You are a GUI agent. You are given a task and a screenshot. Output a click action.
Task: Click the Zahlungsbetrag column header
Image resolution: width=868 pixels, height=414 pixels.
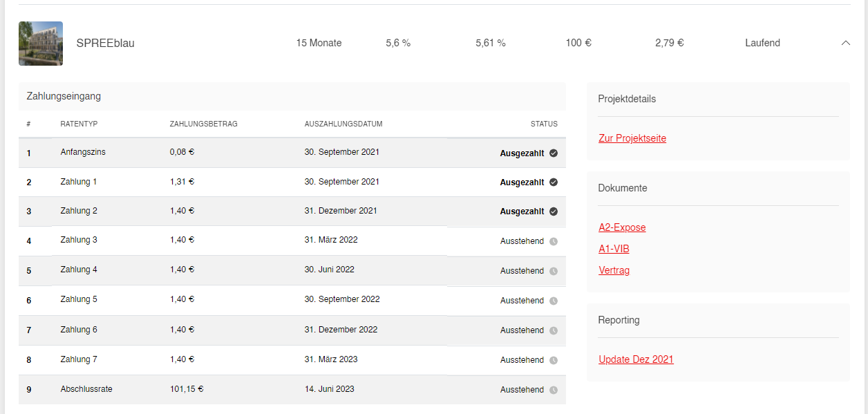203,124
